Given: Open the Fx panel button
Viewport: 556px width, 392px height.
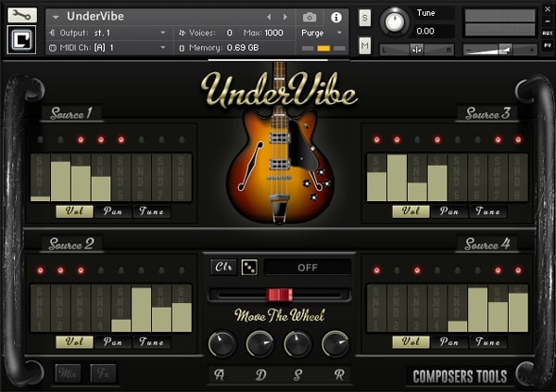Looking at the screenshot, I should coord(103,373).
